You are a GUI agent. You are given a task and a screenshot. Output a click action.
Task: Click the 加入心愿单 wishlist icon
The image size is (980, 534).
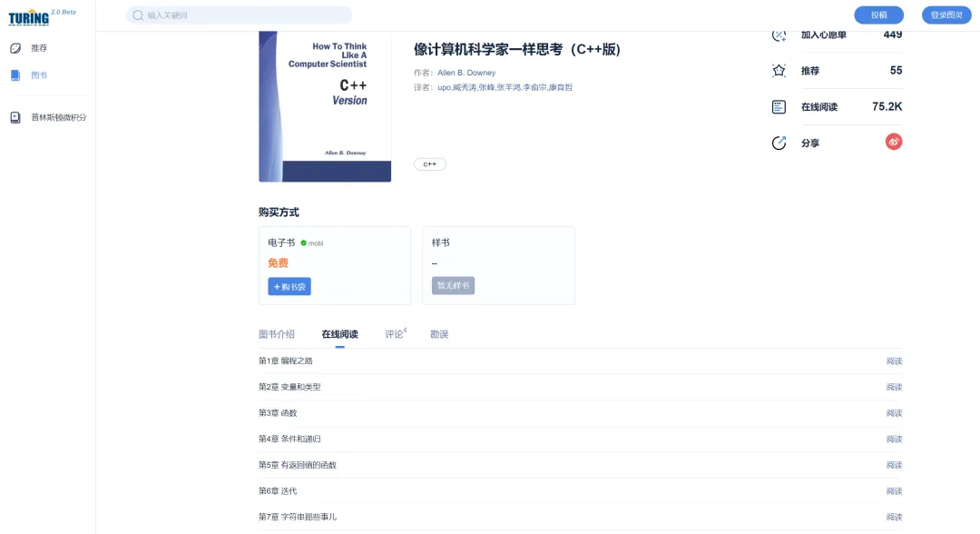coord(779,35)
